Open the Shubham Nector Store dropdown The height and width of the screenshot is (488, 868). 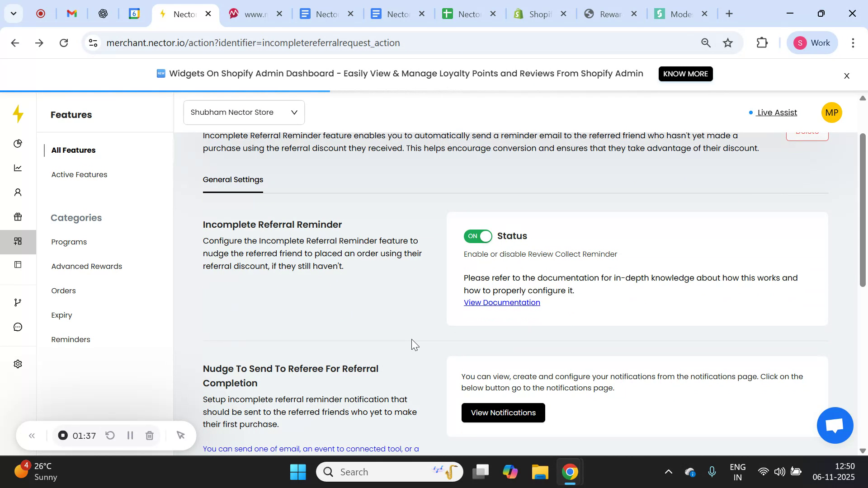[243, 112]
